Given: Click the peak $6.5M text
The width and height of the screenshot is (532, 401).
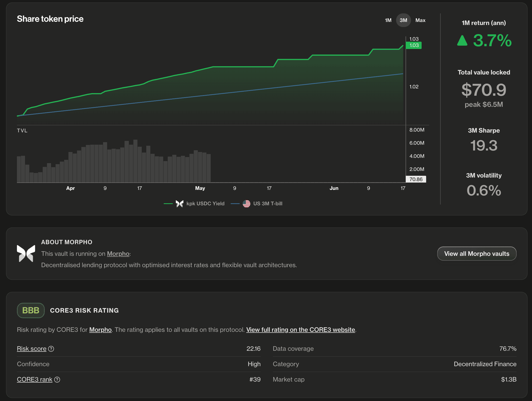Looking at the screenshot, I should click(484, 105).
